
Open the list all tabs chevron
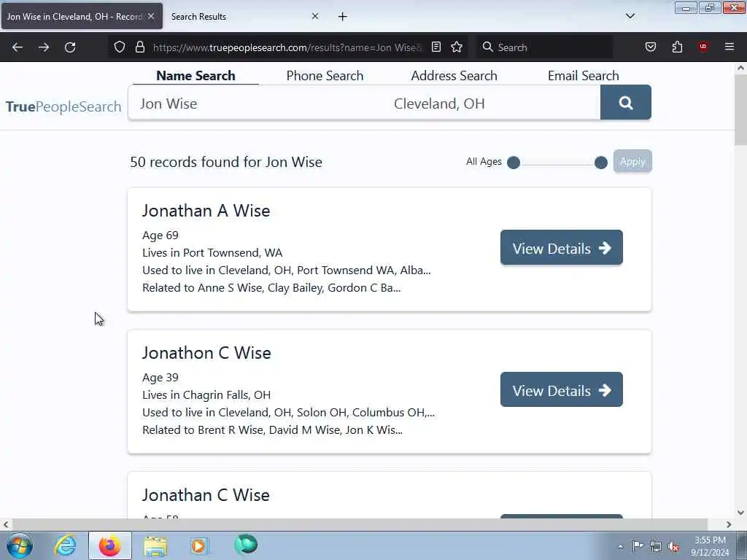coord(630,16)
